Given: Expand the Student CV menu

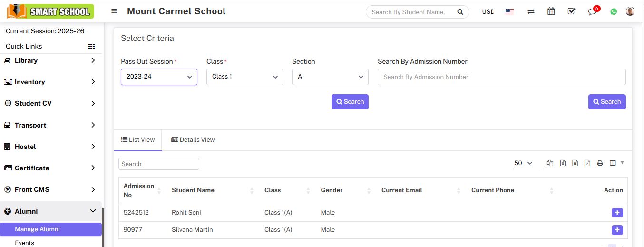Looking at the screenshot, I should pos(50,103).
